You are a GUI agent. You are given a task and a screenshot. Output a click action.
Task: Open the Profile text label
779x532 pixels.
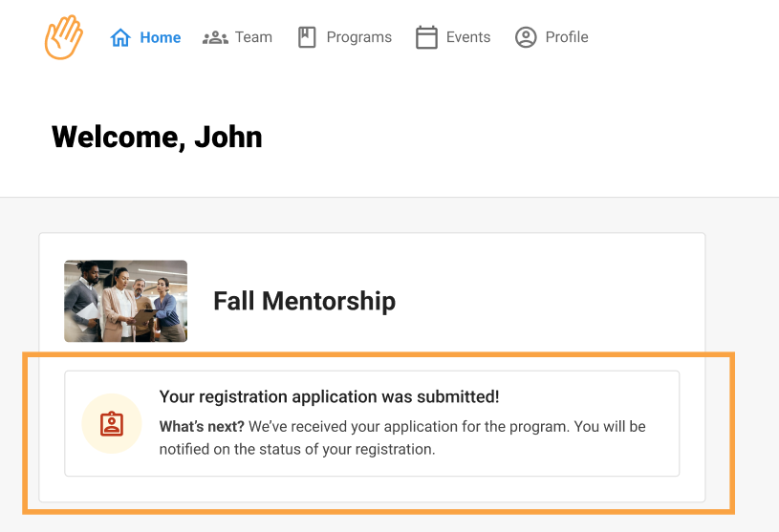pyautogui.click(x=567, y=37)
